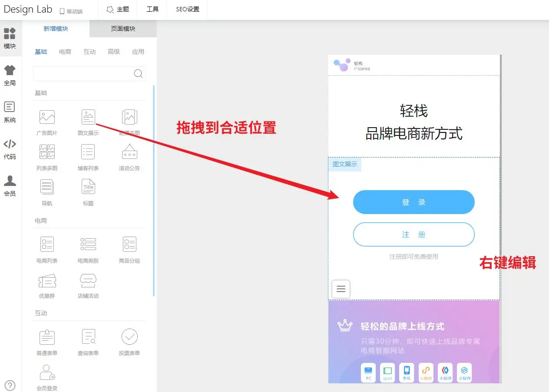Select the 图文展示 module icon
The width and height of the screenshot is (549, 392).
(88, 117)
